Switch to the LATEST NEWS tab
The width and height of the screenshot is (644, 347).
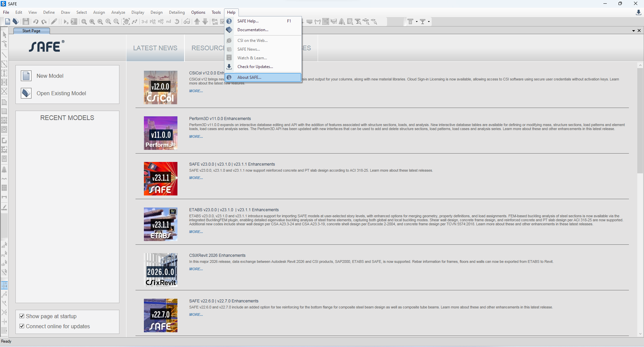pos(155,48)
